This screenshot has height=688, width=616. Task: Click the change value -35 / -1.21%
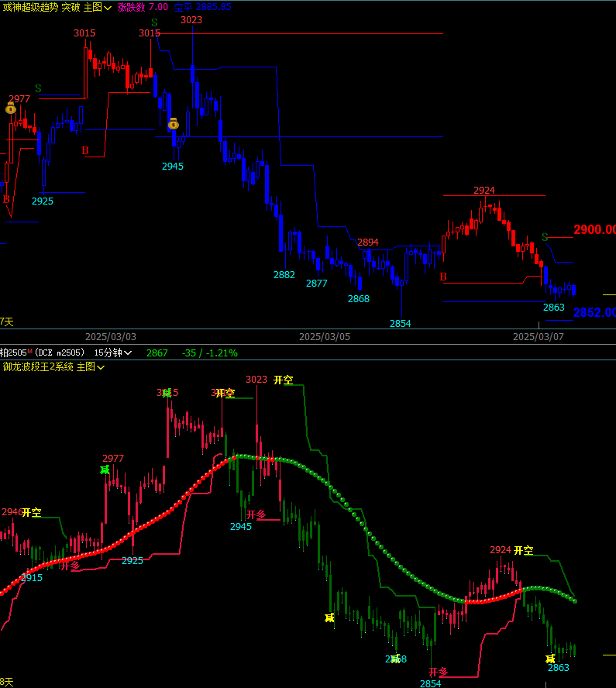click(210, 353)
